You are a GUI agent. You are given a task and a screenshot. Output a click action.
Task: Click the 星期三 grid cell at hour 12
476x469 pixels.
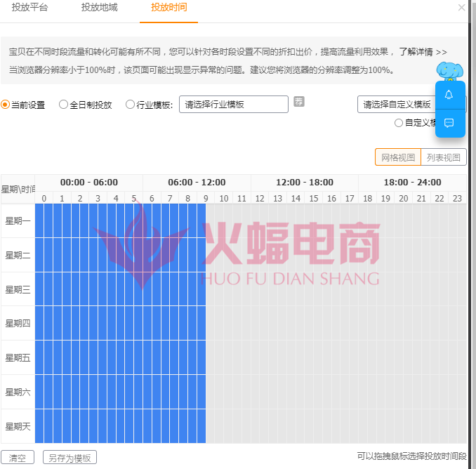coord(260,289)
